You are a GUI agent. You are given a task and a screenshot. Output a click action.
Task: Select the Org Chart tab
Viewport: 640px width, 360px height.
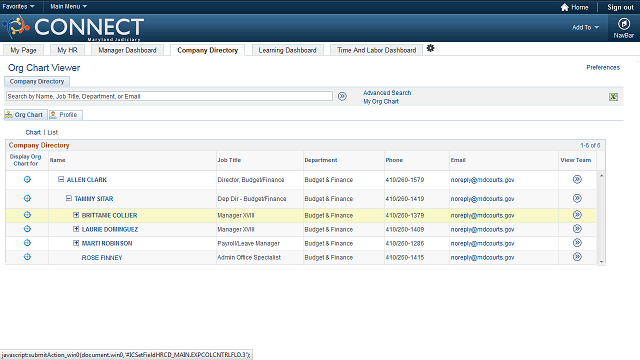tap(26, 115)
